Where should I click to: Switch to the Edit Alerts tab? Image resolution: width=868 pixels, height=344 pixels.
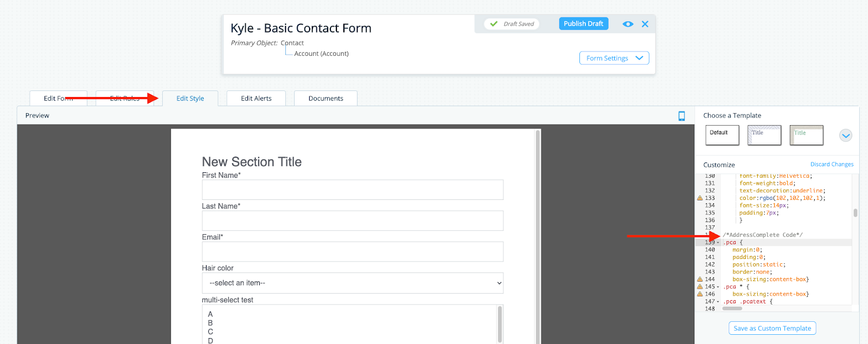256,99
